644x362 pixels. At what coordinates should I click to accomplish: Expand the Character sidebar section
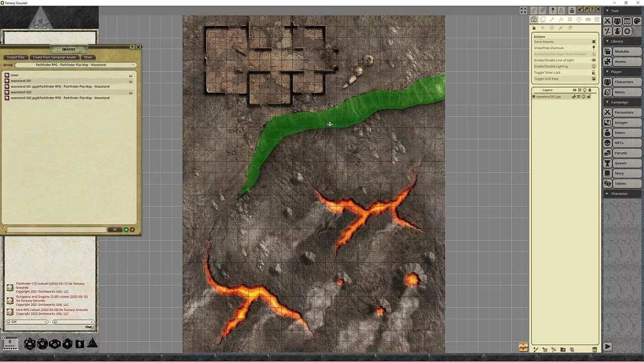622,194
